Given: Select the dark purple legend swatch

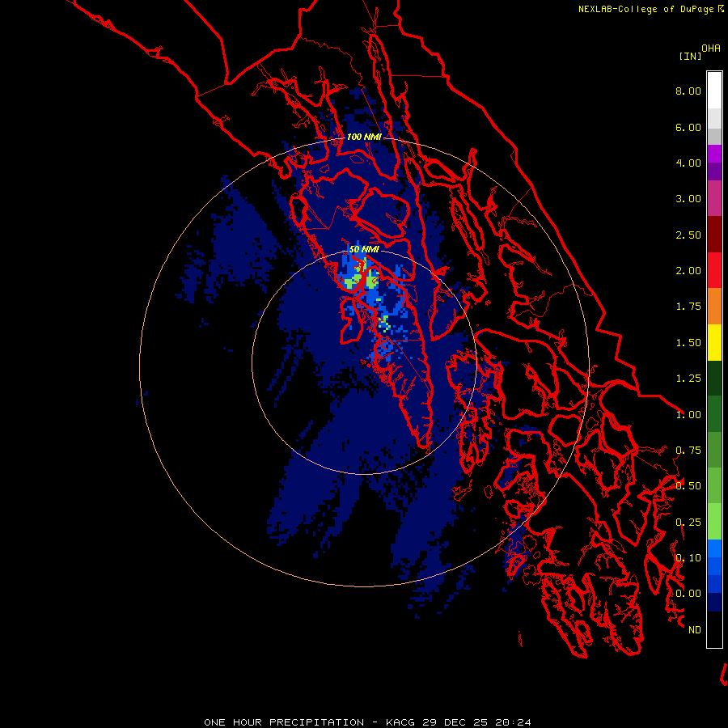Looking at the screenshot, I should [x=714, y=171].
